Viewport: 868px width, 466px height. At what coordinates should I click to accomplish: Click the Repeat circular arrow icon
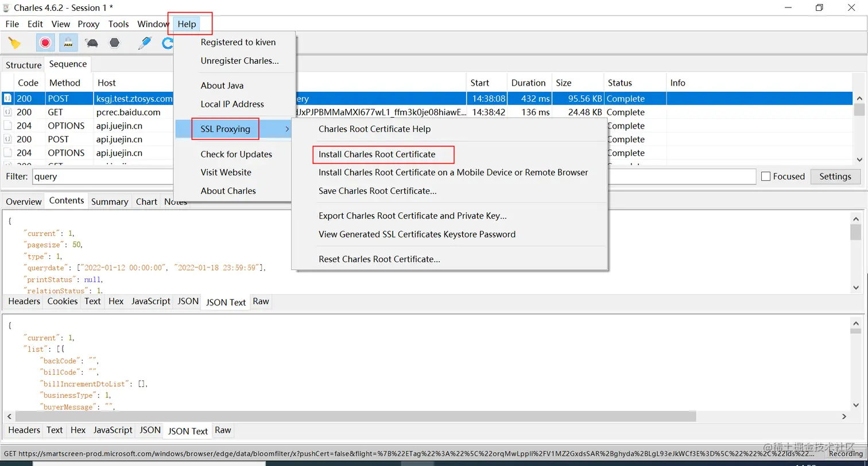(168, 43)
